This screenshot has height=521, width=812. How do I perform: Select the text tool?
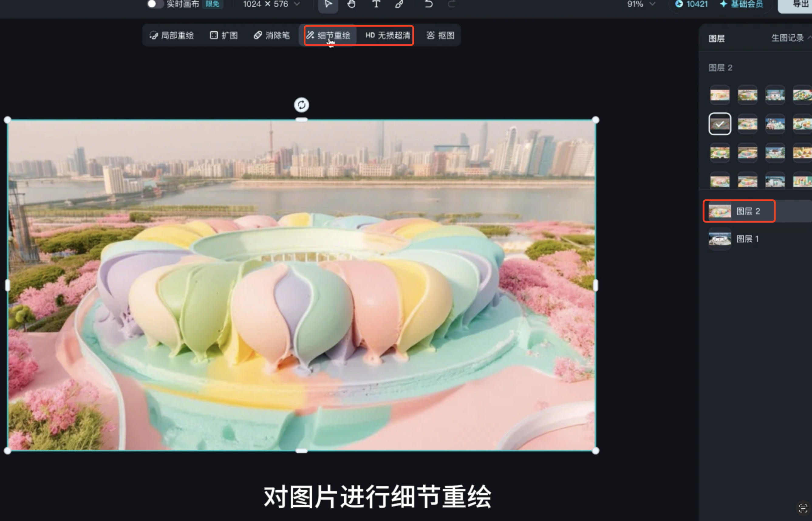tap(376, 4)
